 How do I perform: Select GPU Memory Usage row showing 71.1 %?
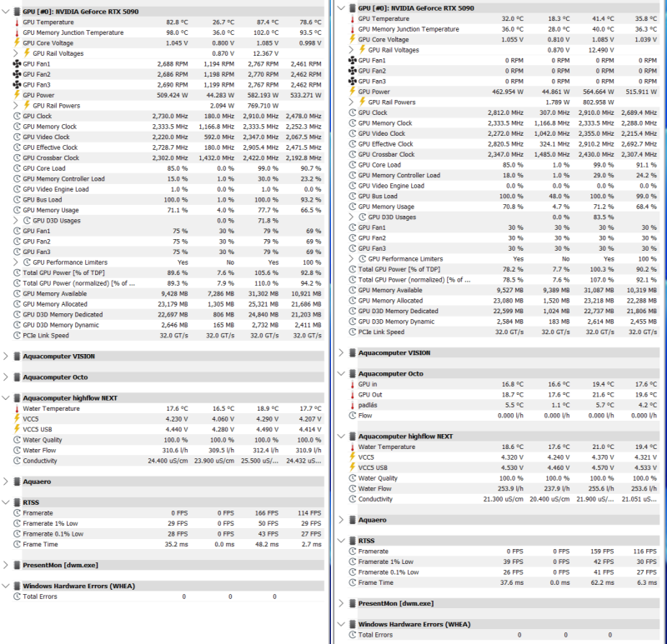(x=168, y=210)
